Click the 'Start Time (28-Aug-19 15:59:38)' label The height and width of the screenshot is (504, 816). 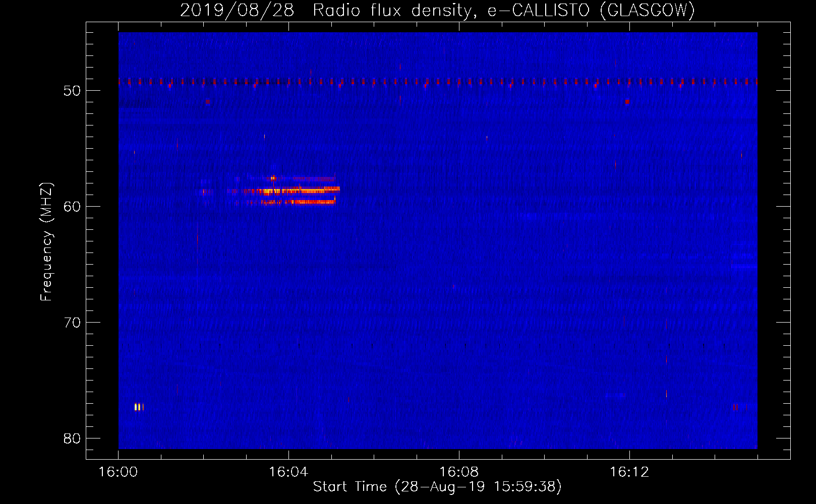pos(437,487)
